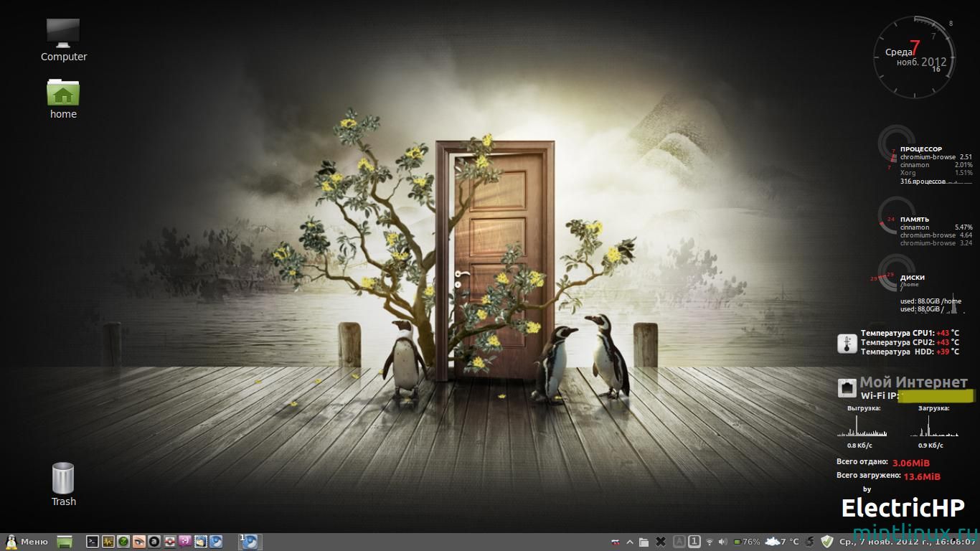Click 'Температура CPU1' reading
The image size is (980, 551).
[910, 333]
